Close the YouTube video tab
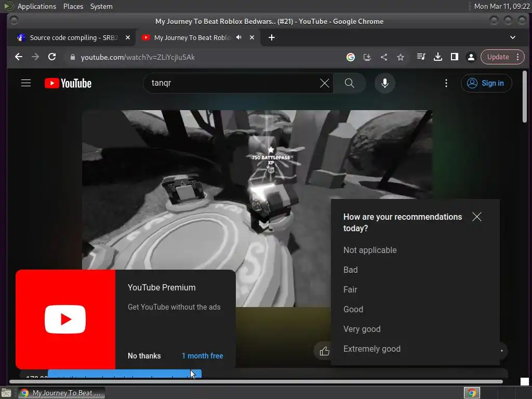Screen dimensions: 532x399 252,37
